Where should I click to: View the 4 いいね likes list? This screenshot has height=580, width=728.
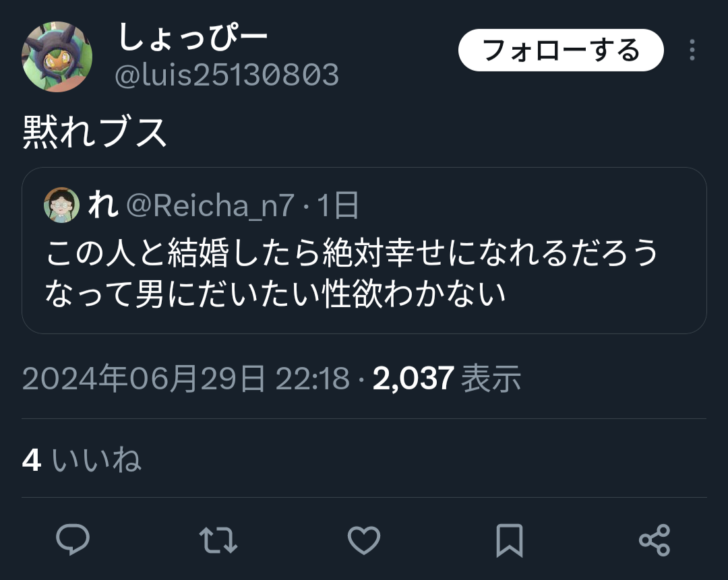[x=82, y=460]
